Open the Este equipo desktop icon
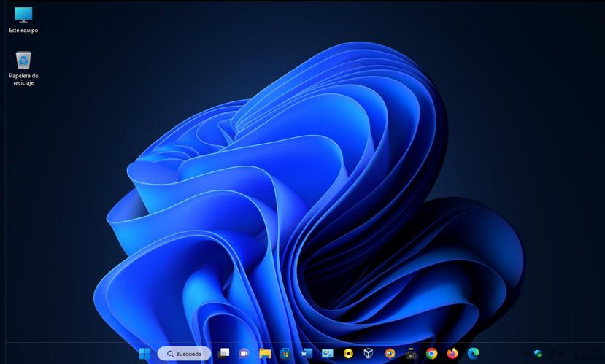 point(23,19)
